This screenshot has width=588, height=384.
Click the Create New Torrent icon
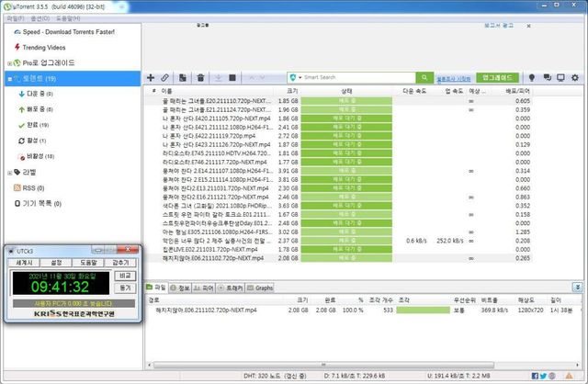pos(185,78)
